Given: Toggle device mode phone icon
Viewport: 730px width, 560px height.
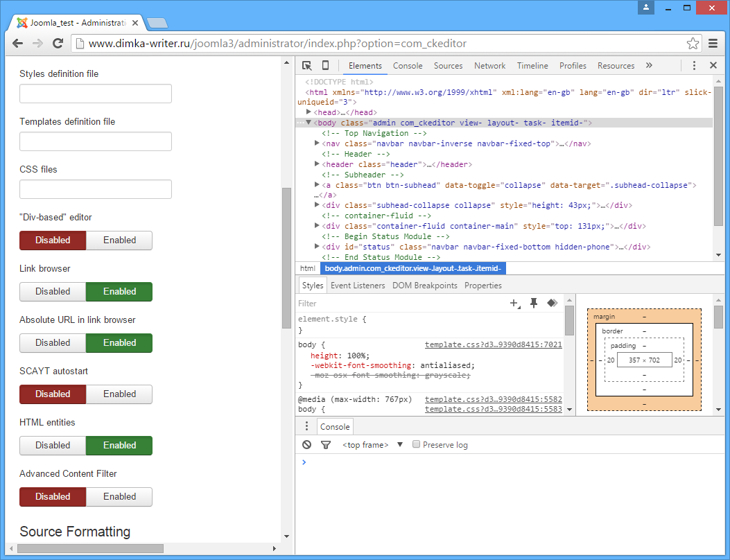Looking at the screenshot, I should (325, 66).
